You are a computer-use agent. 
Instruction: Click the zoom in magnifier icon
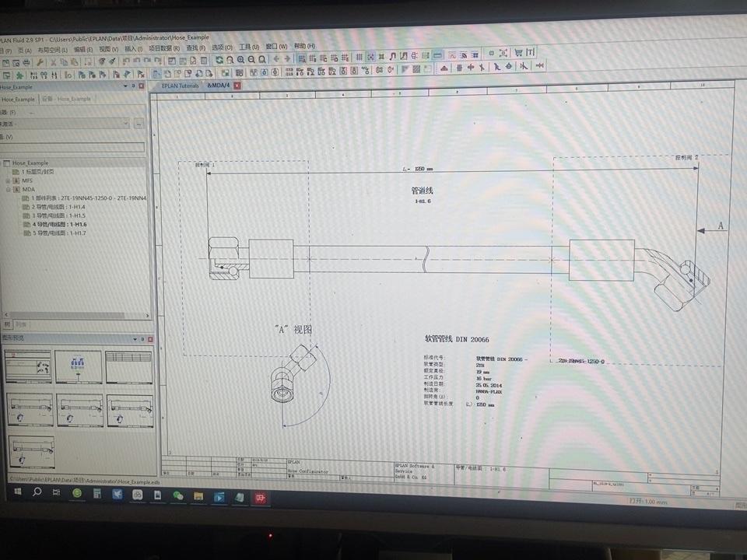point(242,59)
